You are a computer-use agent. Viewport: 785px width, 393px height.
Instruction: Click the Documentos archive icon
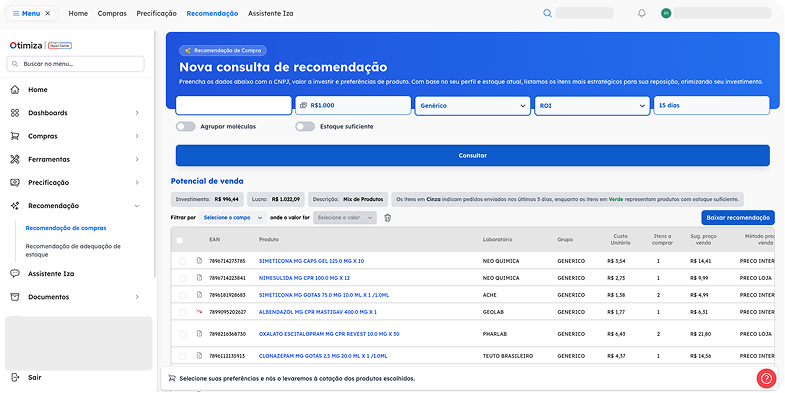click(x=15, y=297)
